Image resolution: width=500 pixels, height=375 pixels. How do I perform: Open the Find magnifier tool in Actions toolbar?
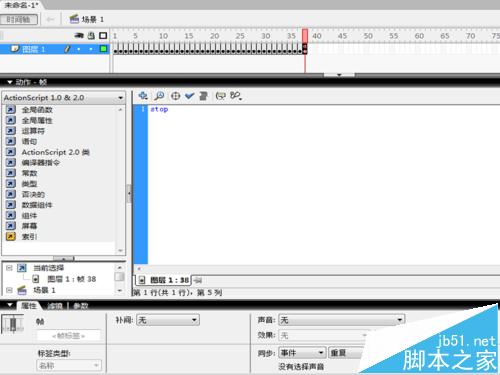tap(159, 96)
